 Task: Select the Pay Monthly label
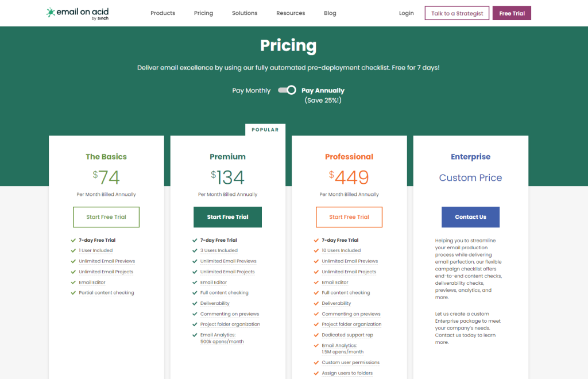click(251, 91)
